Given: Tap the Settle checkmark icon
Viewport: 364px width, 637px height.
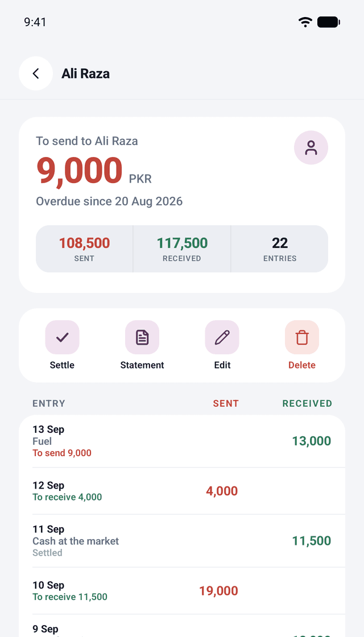Looking at the screenshot, I should 62,337.
